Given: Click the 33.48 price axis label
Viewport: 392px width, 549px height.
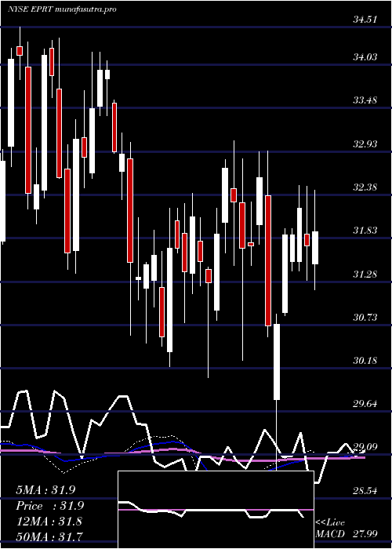Looking at the screenshot, I should [365, 100].
